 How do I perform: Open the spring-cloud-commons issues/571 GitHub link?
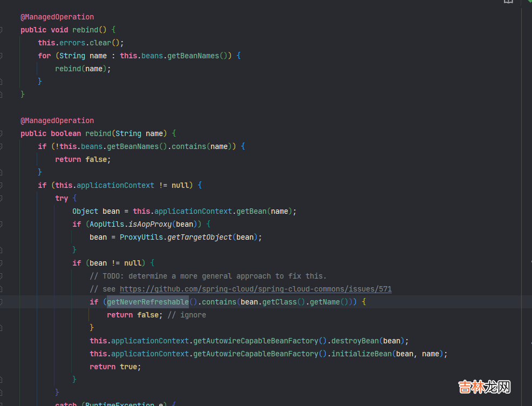point(255,289)
